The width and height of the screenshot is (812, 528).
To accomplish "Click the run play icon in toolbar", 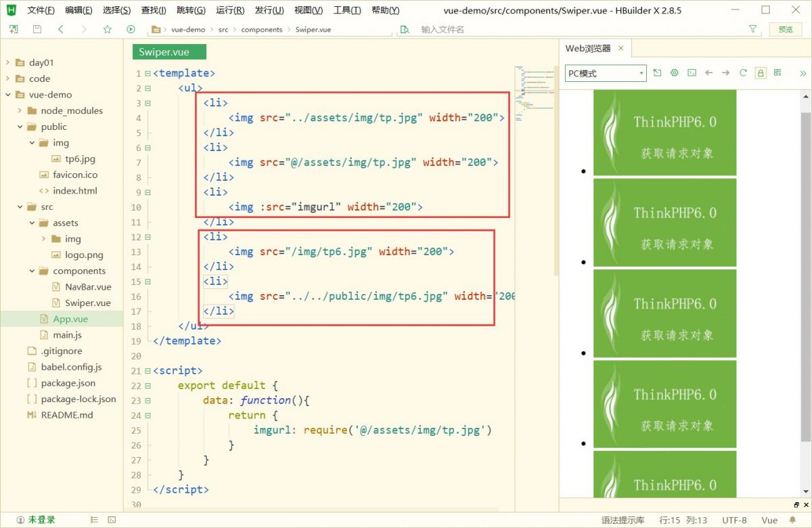I will pyautogui.click(x=131, y=29).
